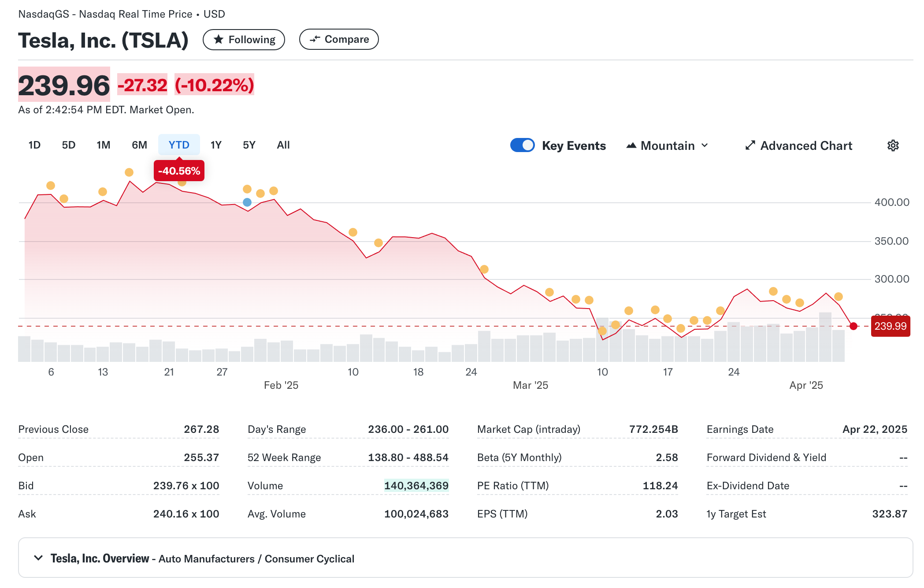The width and height of the screenshot is (924, 588).
Task: Show the 5Y price chart
Action: pos(249,145)
